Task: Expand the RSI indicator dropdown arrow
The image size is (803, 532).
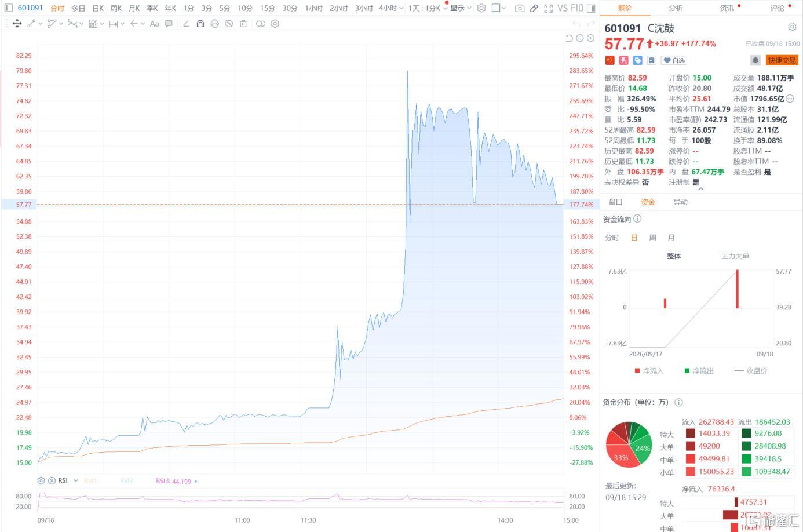Action: pyautogui.click(x=76, y=480)
